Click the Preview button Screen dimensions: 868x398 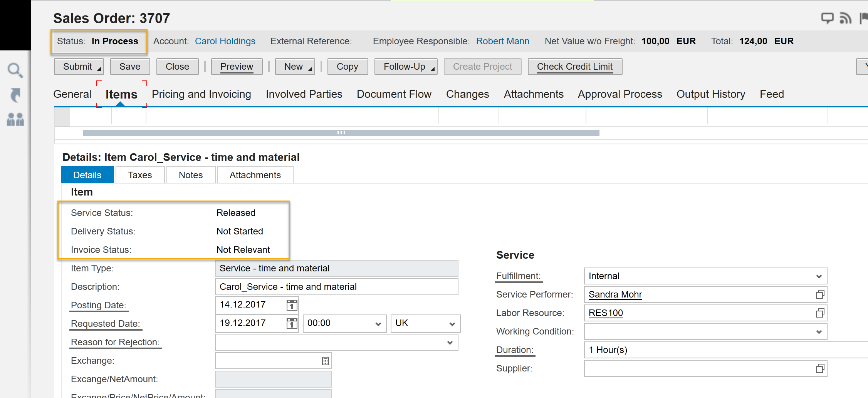click(x=237, y=67)
